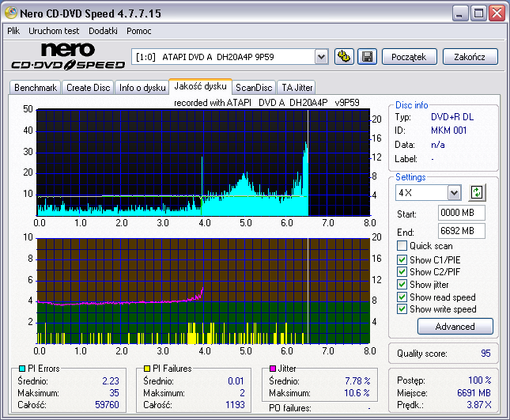The width and height of the screenshot is (510, 420).
Task: Click the save floppy disk icon
Action: coord(367,57)
